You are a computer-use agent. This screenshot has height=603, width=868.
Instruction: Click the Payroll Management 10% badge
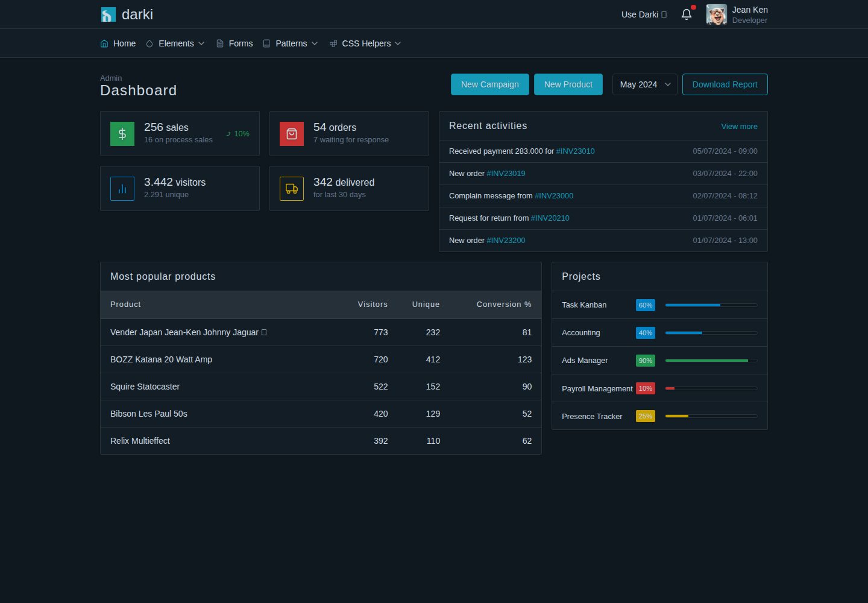[x=646, y=388]
